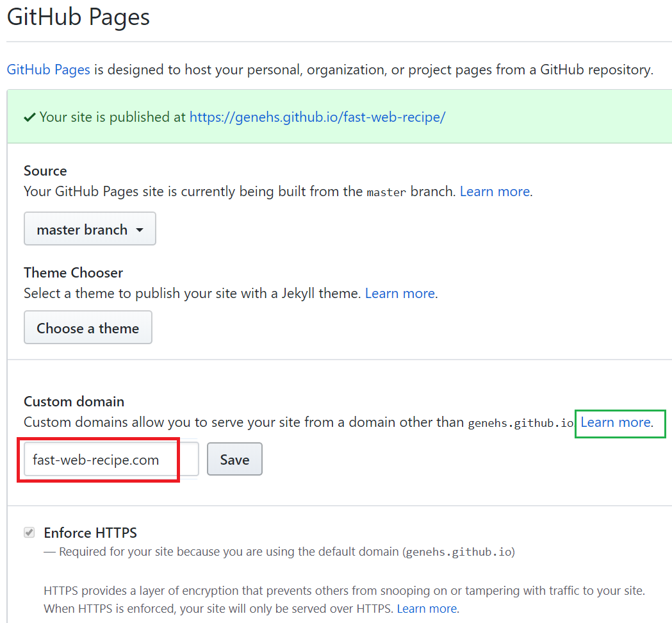Click Learn more in the Source section
The height and width of the screenshot is (623, 672).
[495, 191]
